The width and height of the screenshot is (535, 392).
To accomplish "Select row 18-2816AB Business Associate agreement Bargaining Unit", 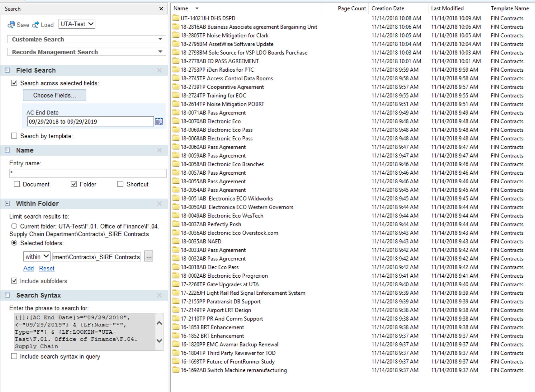I will click(x=249, y=27).
